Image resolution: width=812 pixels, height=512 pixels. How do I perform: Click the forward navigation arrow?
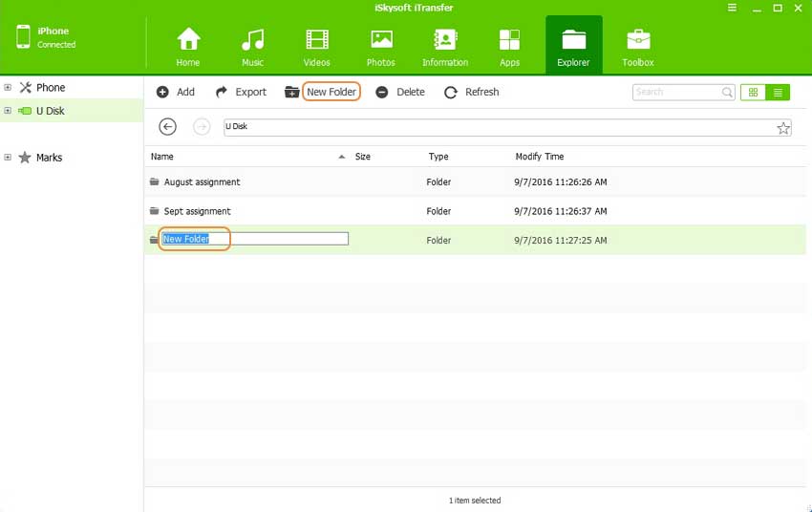(x=202, y=127)
